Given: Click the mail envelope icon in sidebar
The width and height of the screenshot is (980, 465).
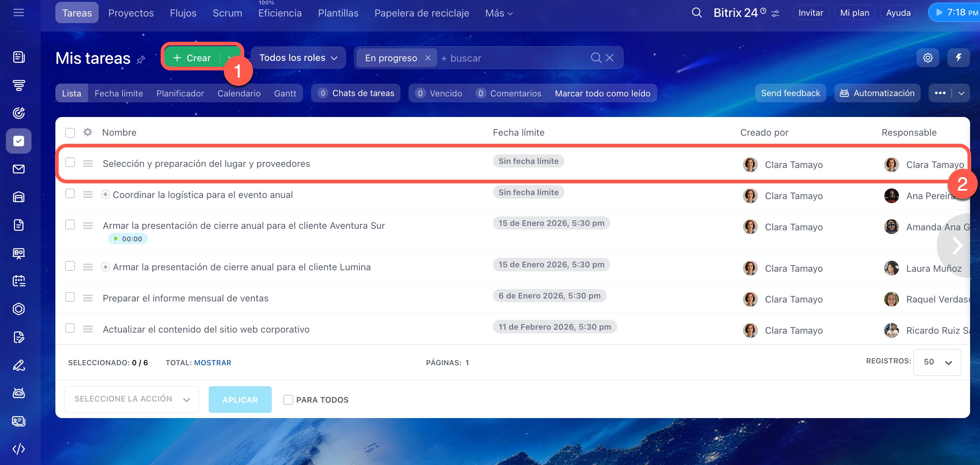Looking at the screenshot, I should point(19,169).
